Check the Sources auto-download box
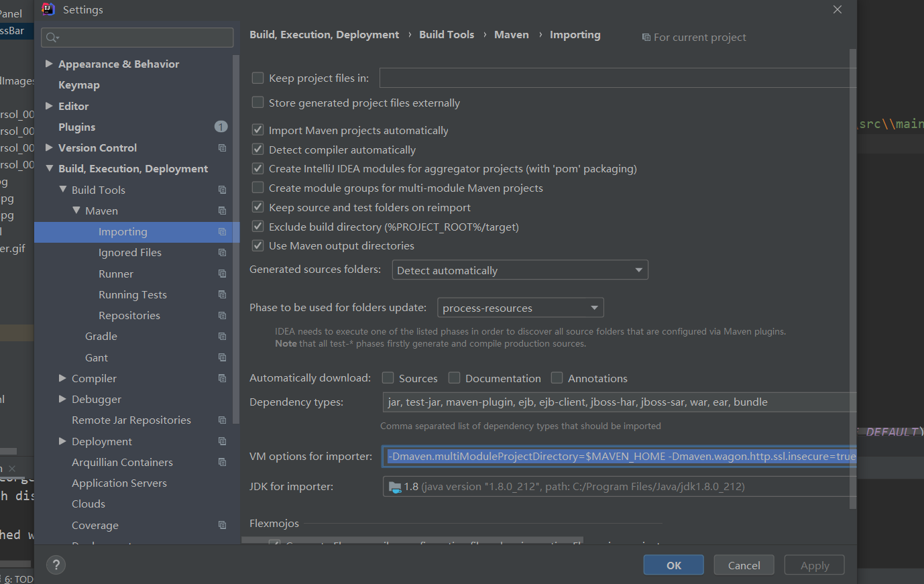Screen dimensions: 924x584 (x=388, y=378)
